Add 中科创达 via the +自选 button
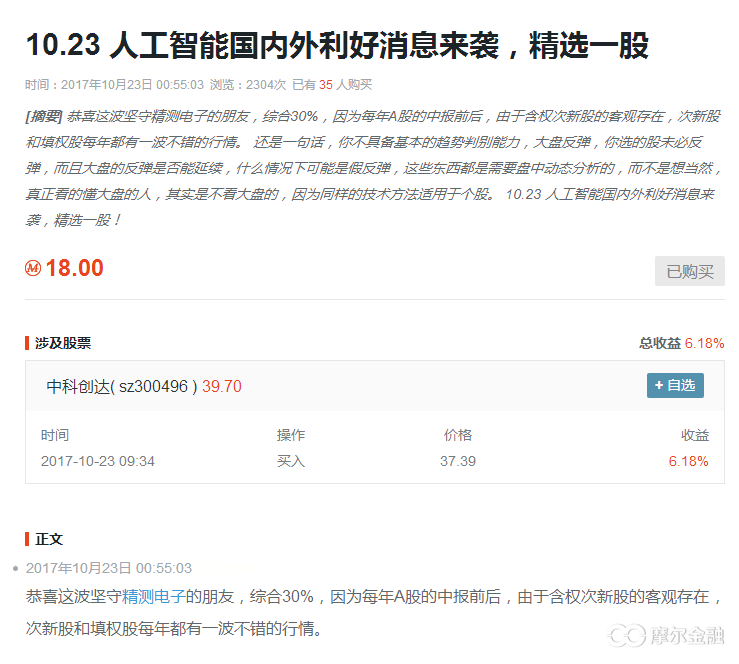The height and width of the screenshot is (664, 739). coord(675,385)
